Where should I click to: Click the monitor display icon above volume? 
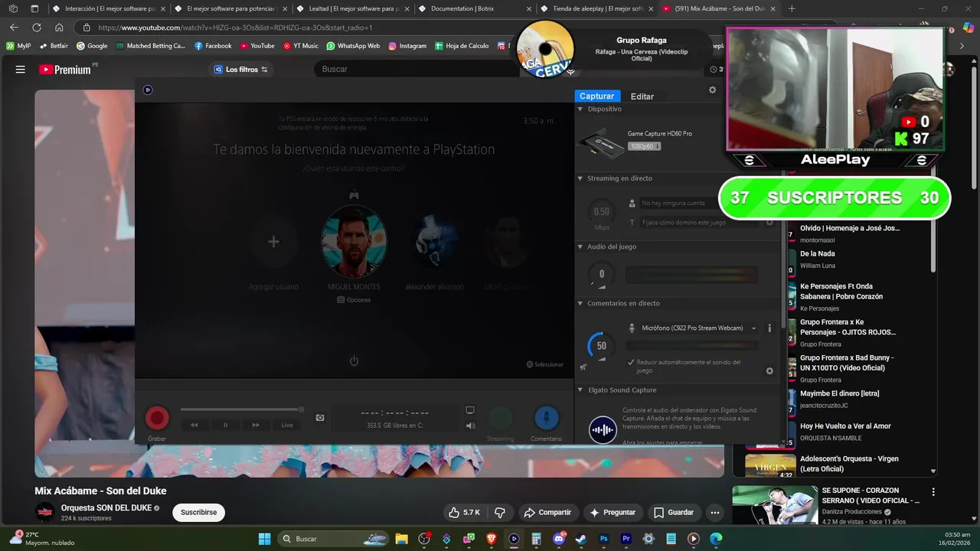[x=470, y=410]
